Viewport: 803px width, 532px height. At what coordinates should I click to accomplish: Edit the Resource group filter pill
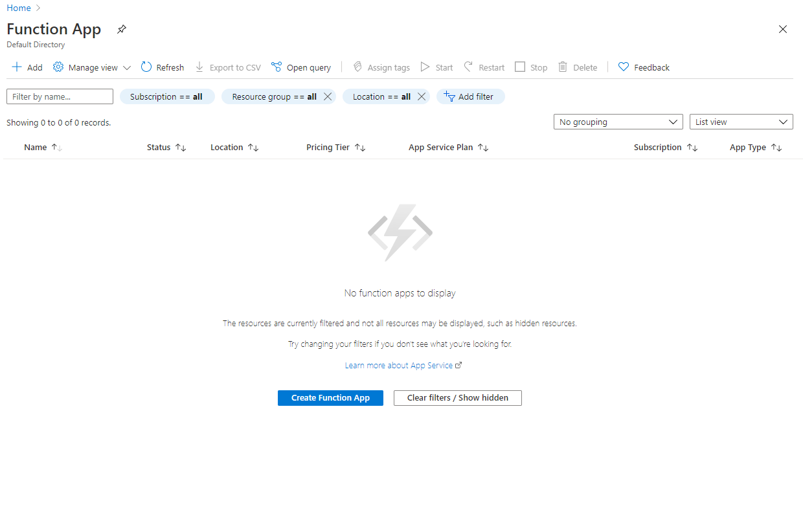[x=273, y=96]
